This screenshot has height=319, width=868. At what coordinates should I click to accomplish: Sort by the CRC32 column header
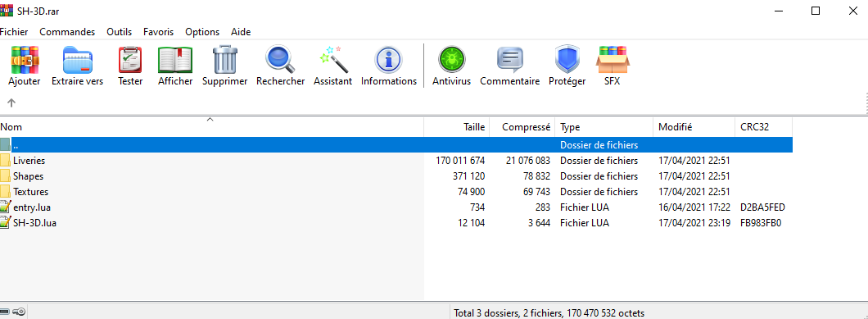(764, 127)
